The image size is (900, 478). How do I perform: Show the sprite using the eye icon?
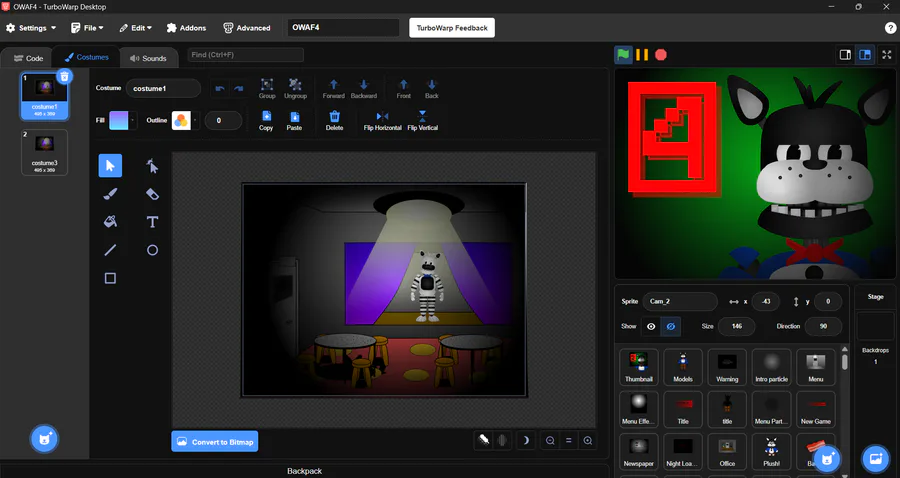point(651,327)
